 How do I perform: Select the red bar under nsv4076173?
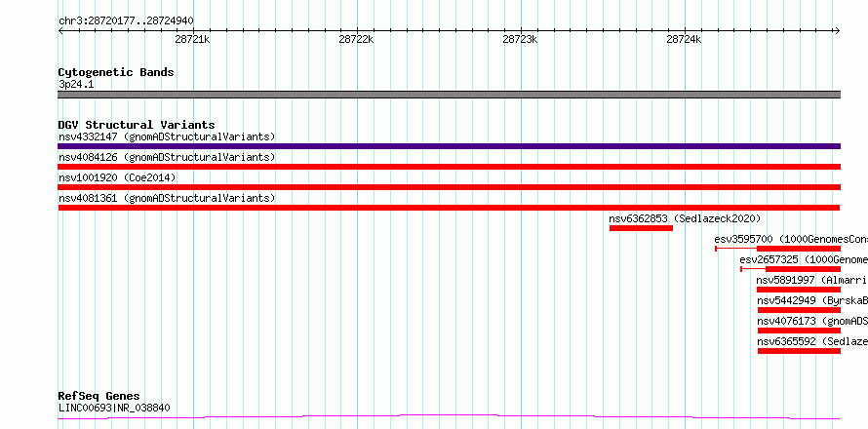click(800, 331)
